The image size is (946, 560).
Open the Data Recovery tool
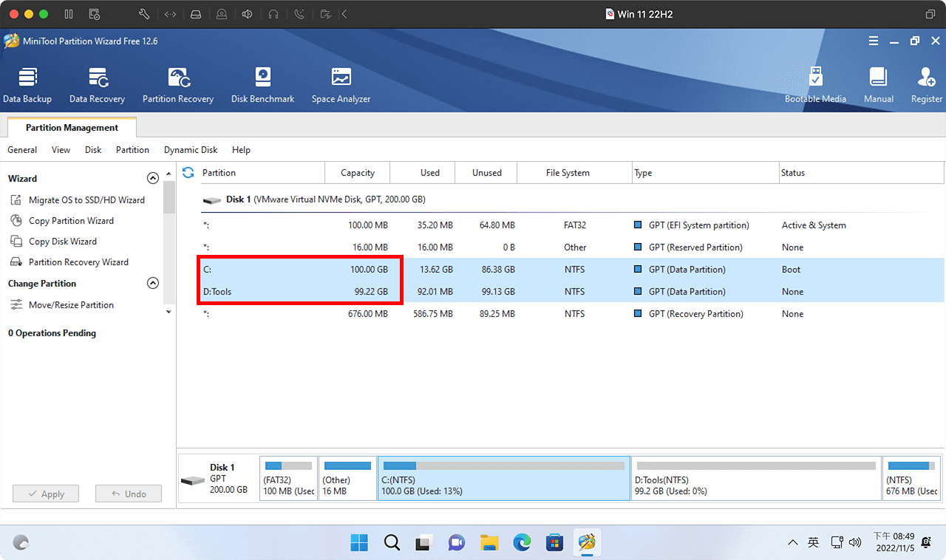point(97,83)
